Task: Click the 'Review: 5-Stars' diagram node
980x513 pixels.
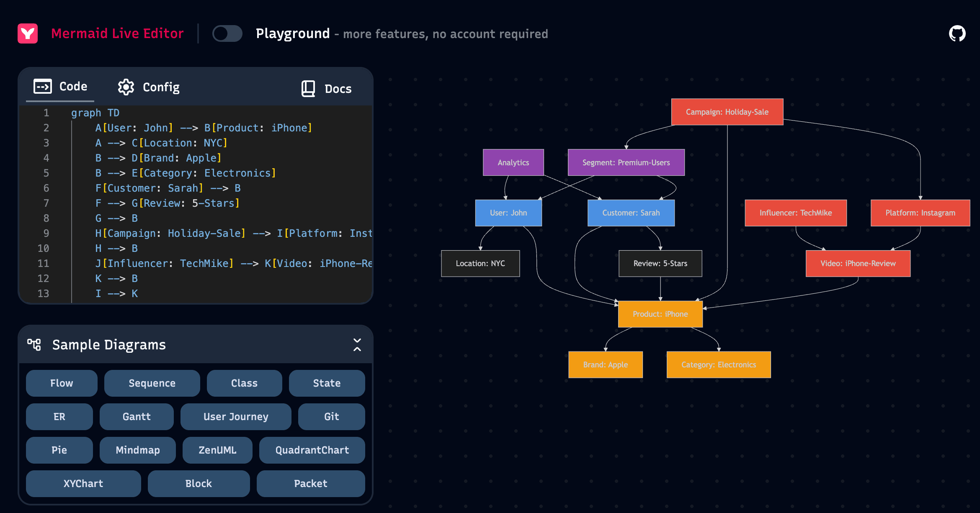Action: 660,264
